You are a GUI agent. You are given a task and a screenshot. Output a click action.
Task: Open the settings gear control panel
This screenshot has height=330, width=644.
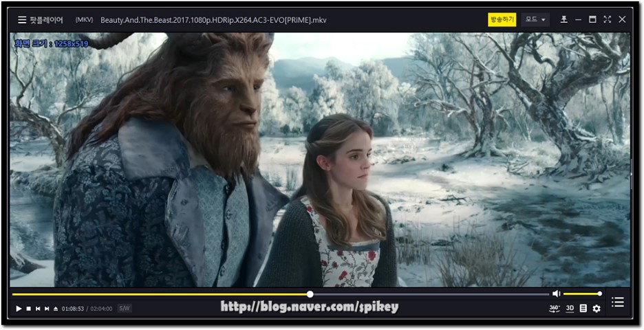(597, 308)
